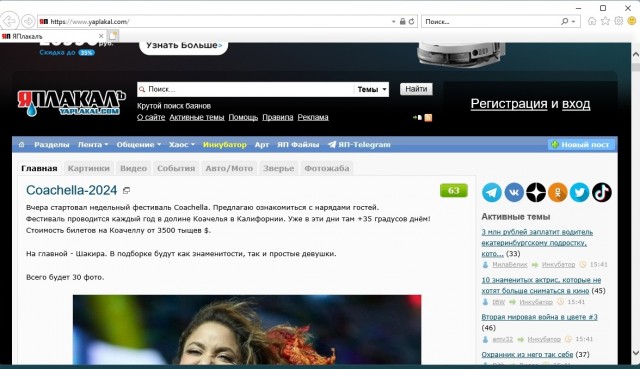This screenshot has height=369, width=640.
Task: Open the orange RSS feed icon
Action: tap(428, 118)
